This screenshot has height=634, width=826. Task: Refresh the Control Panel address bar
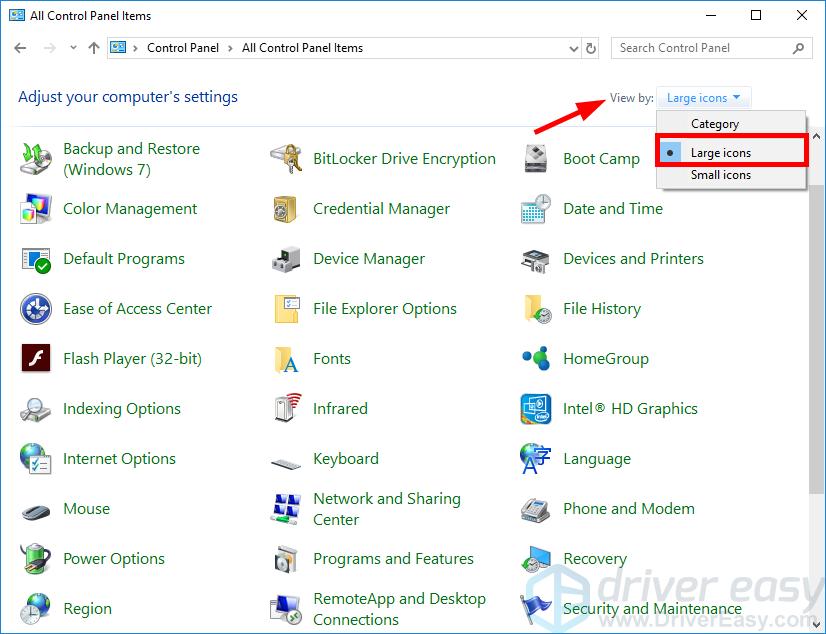[x=591, y=48]
